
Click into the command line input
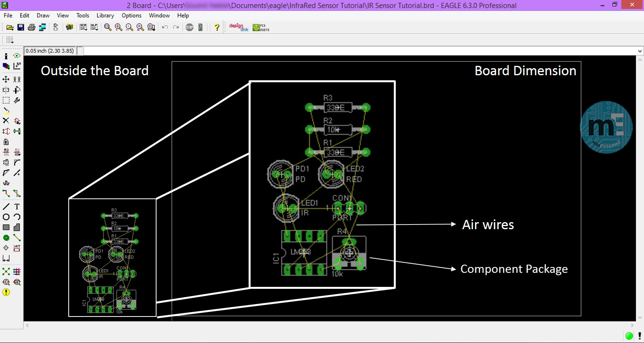pos(360,51)
